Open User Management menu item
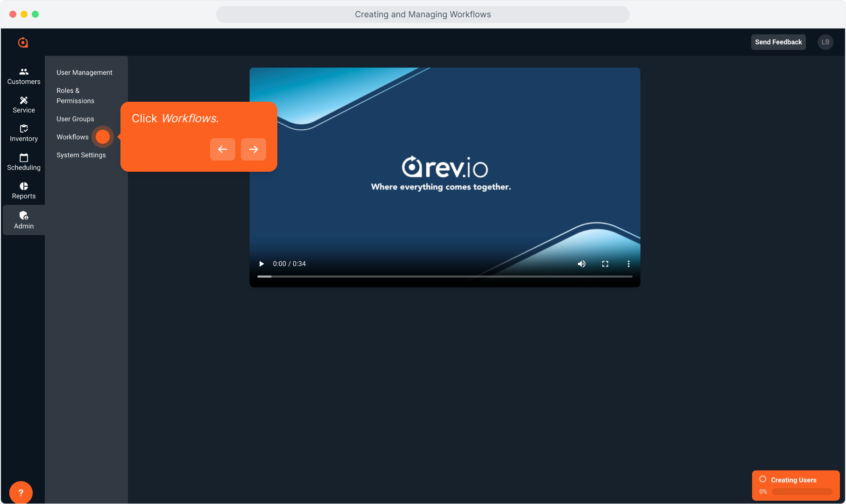Viewport: 846px width, 504px height. pos(85,72)
